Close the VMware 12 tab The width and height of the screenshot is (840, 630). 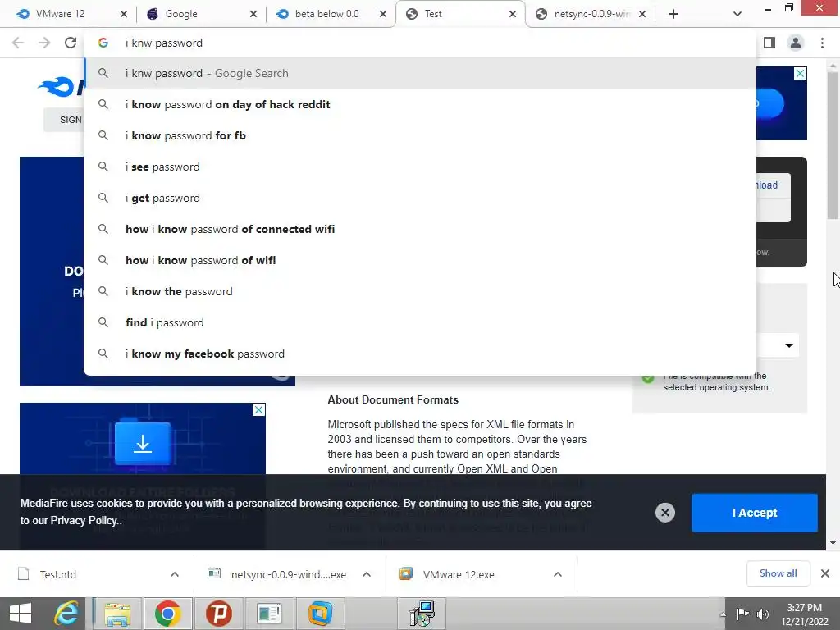124,14
